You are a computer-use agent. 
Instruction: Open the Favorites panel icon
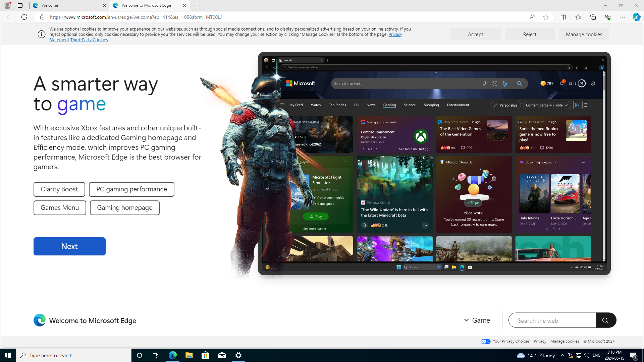pyautogui.click(x=578, y=17)
